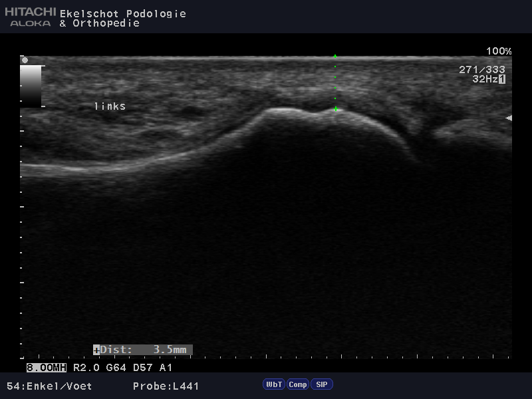Screen dimensions: 532x399
Task: Click the Probe:L441 label
Action: coord(166,386)
